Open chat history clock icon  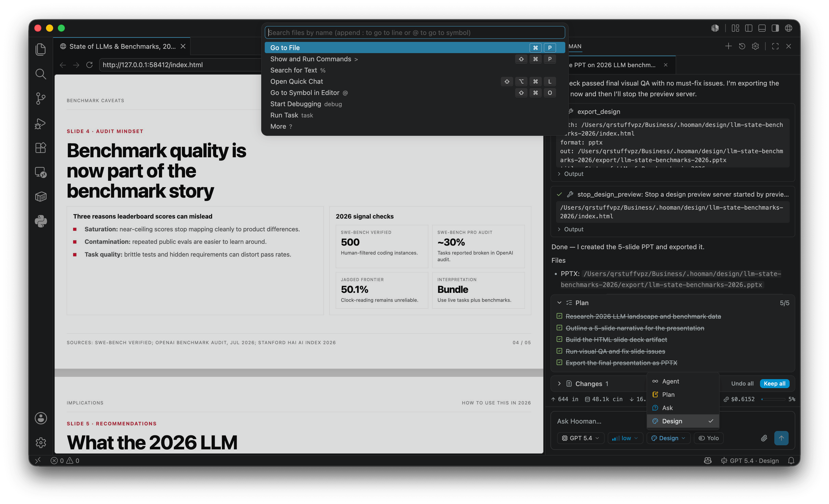tap(742, 46)
